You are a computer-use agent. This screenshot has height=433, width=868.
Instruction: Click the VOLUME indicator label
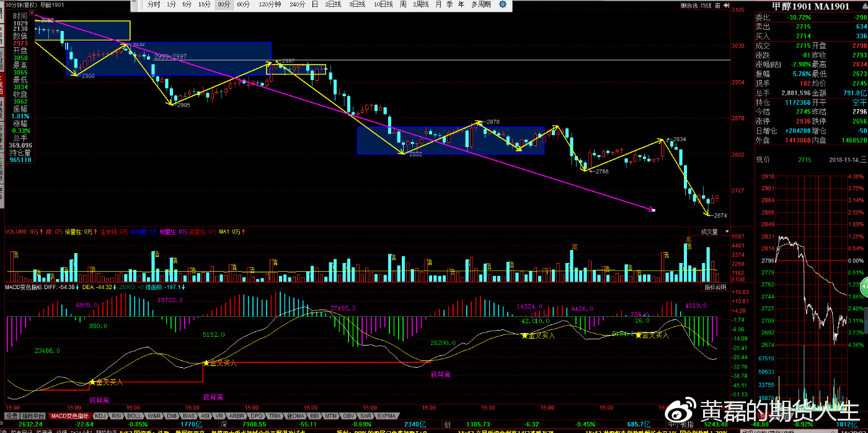pyautogui.click(x=17, y=231)
